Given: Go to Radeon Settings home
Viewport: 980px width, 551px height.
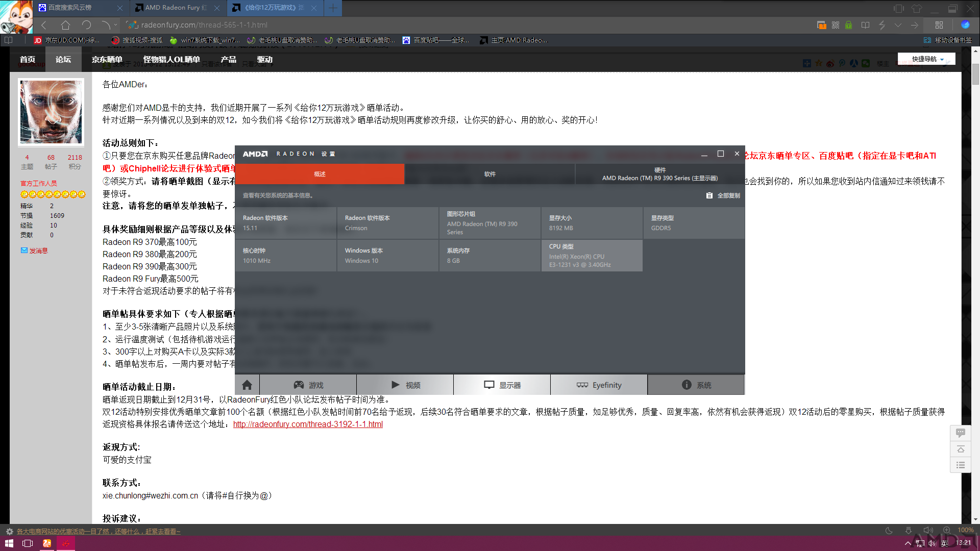Looking at the screenshot, I should (247, 385).
